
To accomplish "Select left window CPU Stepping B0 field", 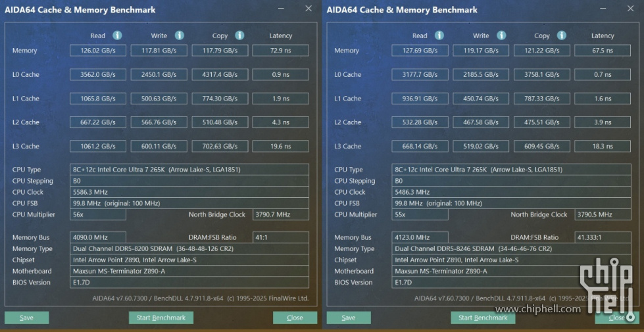I will pos(189,181).
